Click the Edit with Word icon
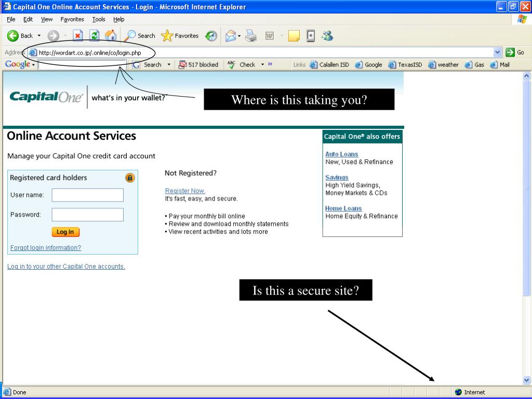 pos(270,36)
